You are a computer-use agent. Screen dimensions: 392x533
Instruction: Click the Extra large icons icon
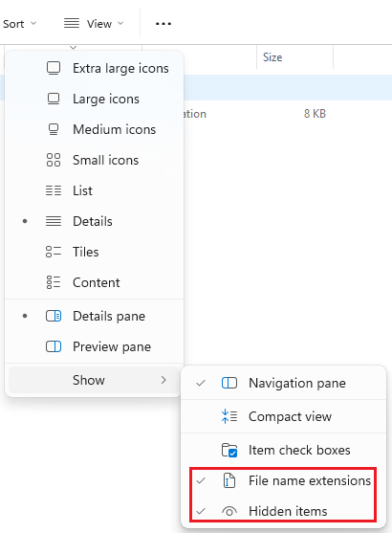[54, 68]
